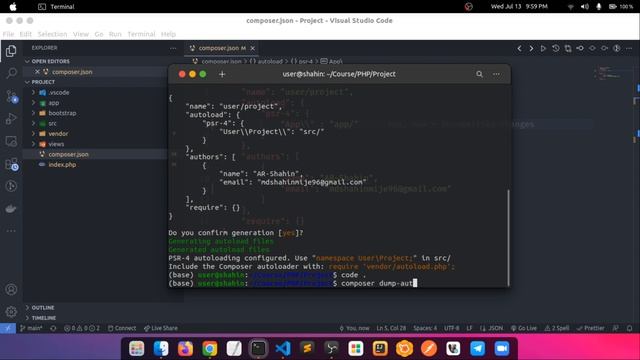Close the composer.json editor tab
The height and width of the screenshot is (360, 640).
(x=253, y=48)
